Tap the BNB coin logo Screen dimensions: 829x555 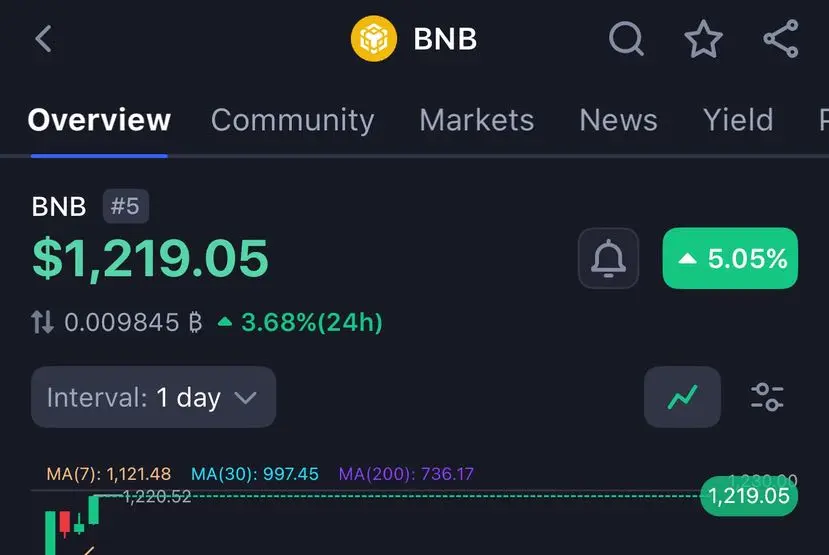pyautogui.click(x=374, y=39)
